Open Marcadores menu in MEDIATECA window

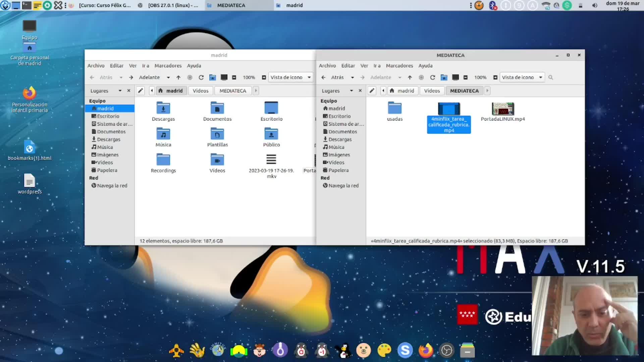[x=399, y=66]
